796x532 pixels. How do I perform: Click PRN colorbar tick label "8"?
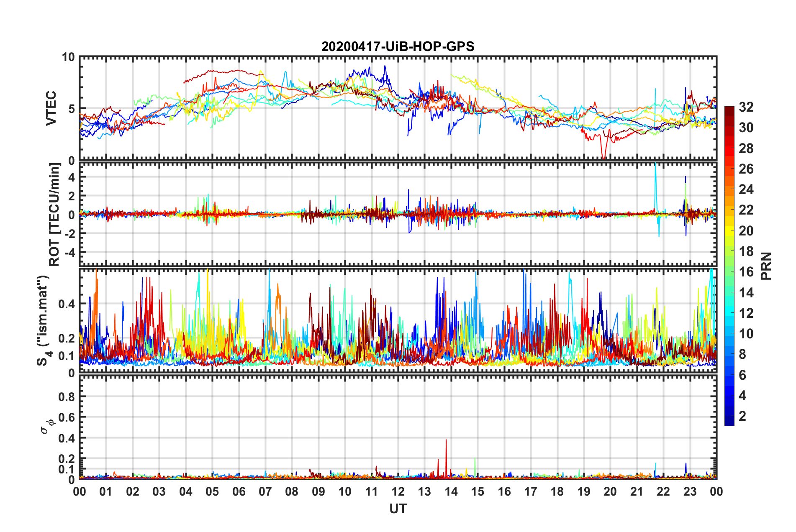(742, 354)
